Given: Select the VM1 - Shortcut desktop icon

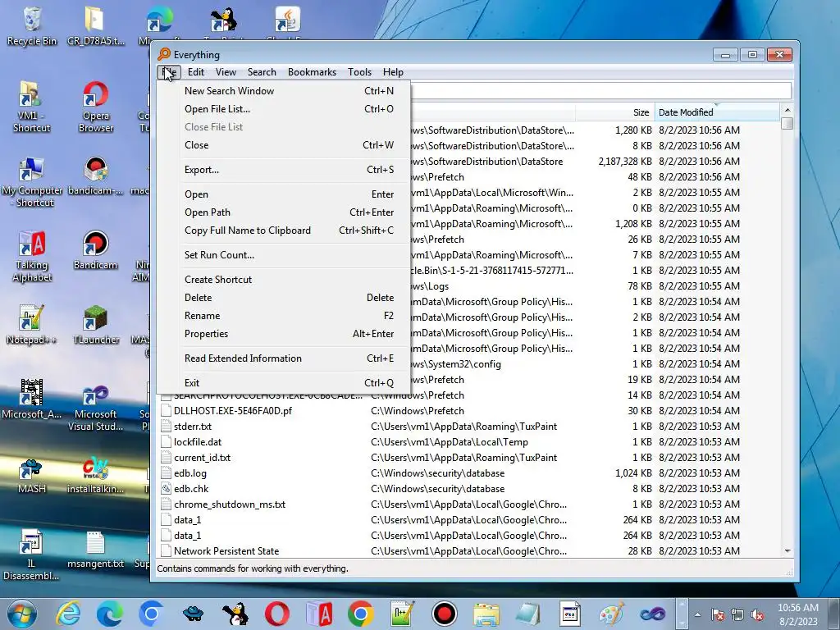Looking at the screenshot, I should pyautogui.click(x=31, y=106).
